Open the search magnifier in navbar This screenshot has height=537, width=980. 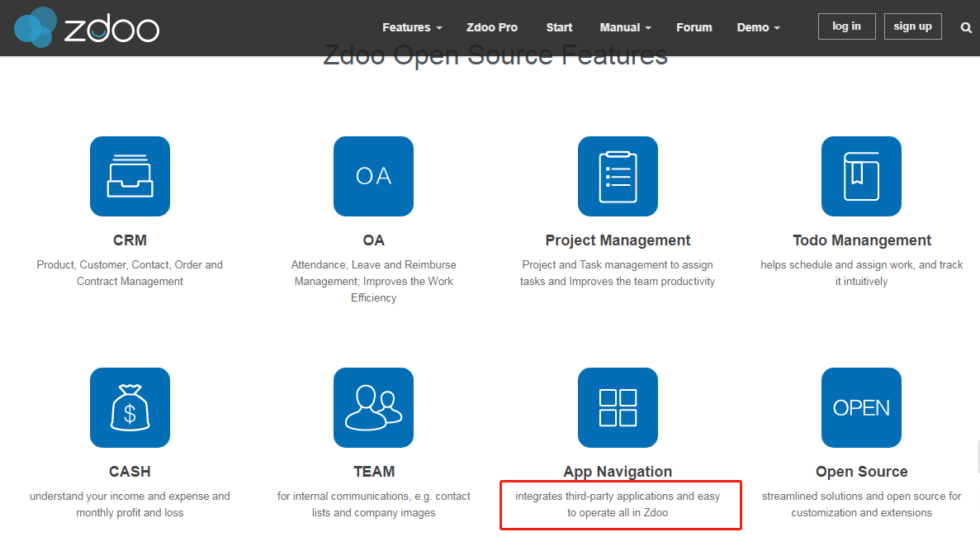966,27
